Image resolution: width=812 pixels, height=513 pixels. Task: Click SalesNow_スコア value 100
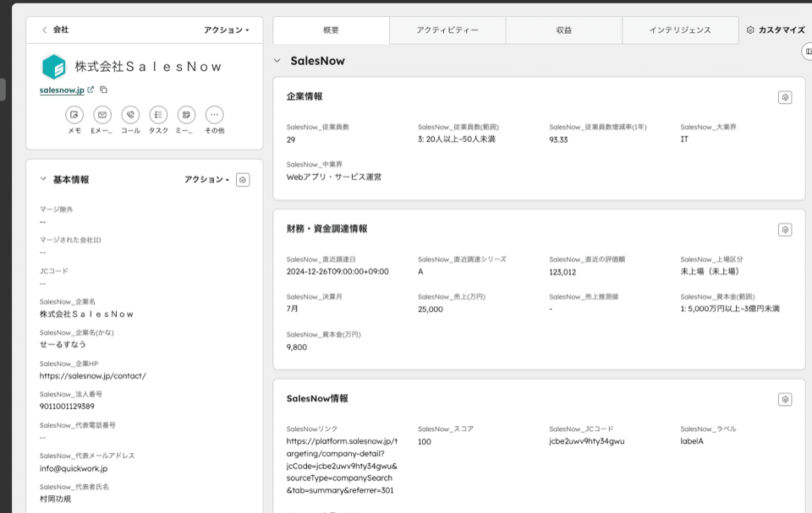pos(425,441)
